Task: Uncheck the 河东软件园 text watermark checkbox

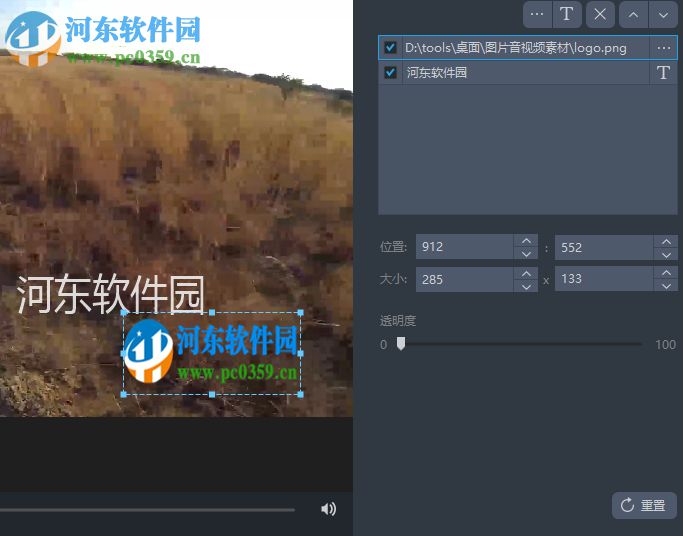Action: click(x=390, y=72)
